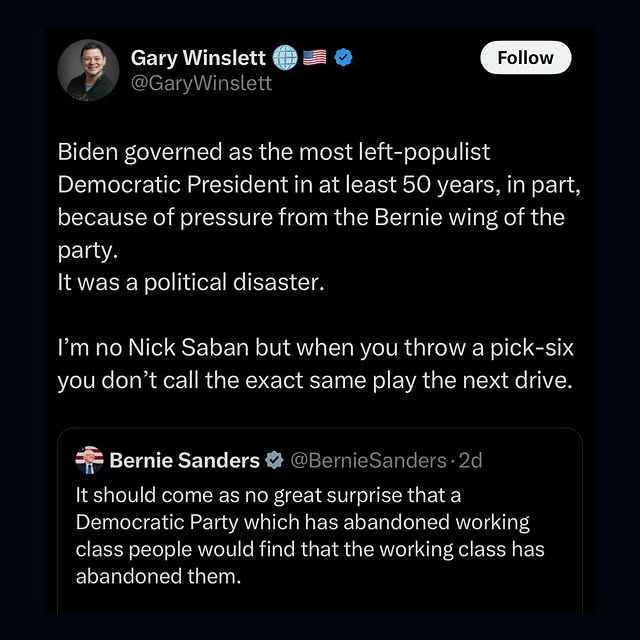Click the 'It was a political disaster' line

(191, 282)
